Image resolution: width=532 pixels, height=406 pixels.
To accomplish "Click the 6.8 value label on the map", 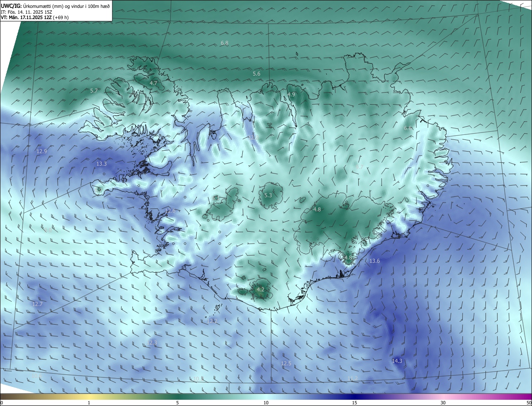I will [224, 43].
